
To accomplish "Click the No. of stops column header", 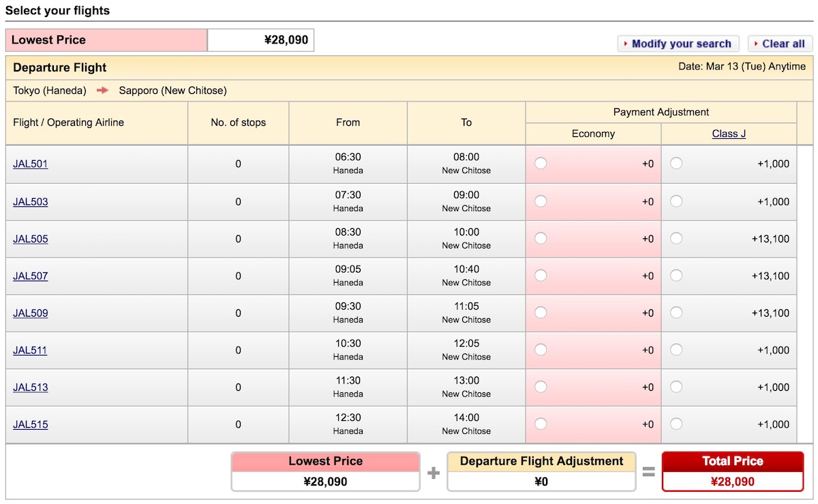I will coord(239,123).
